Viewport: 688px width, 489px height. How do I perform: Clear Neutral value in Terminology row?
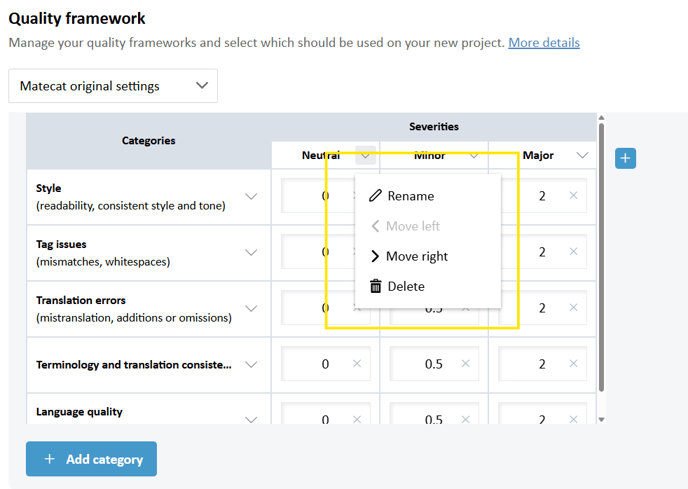[357, 363]
